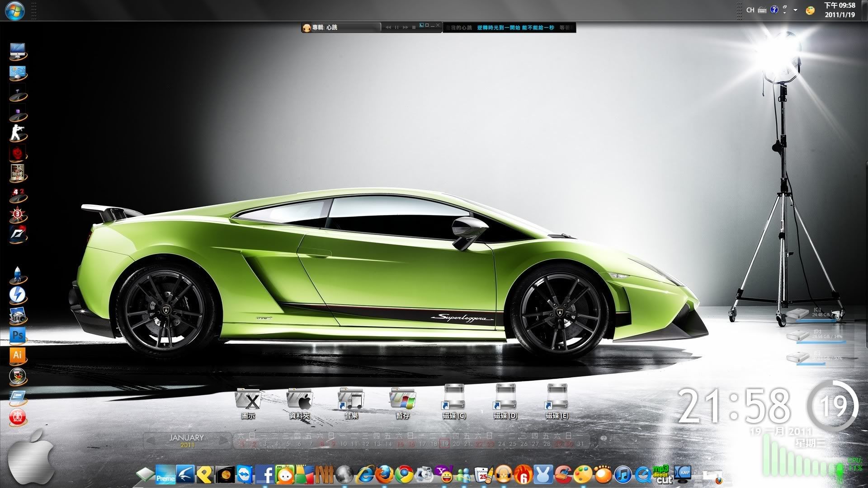
Task: Launch Internet Explorer from the dock
Action: click(x=364, y=475)
